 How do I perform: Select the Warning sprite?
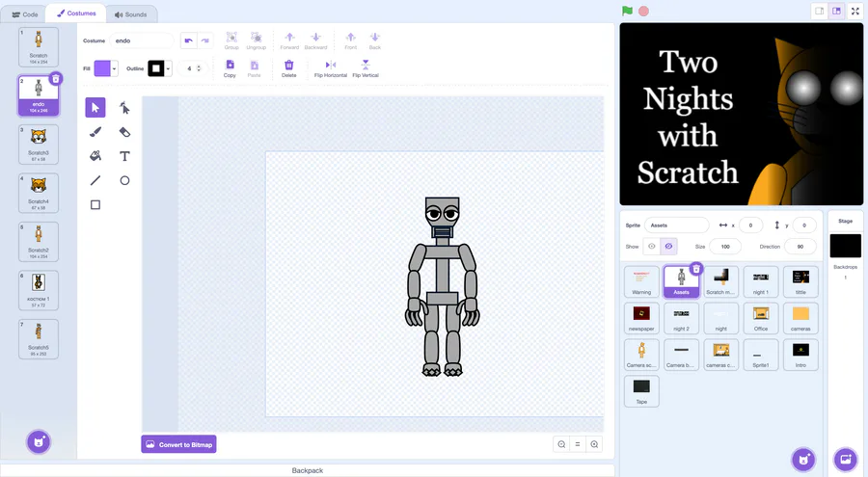[641, 281]
